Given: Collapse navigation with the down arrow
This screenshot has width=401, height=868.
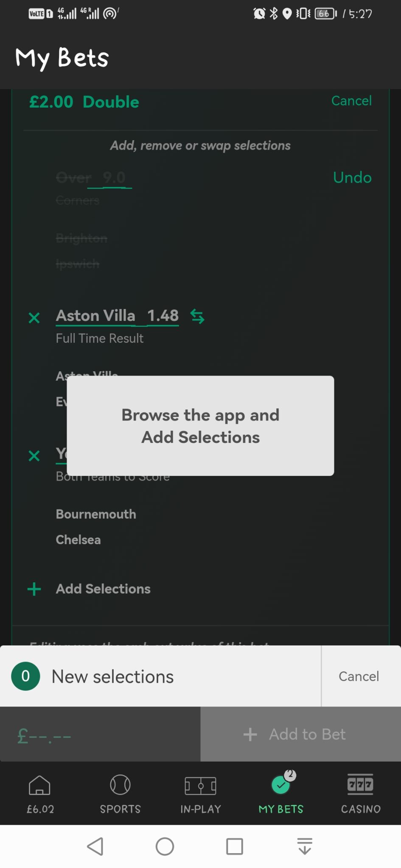Looking at the screenshot, I should [x=305, y=846].
